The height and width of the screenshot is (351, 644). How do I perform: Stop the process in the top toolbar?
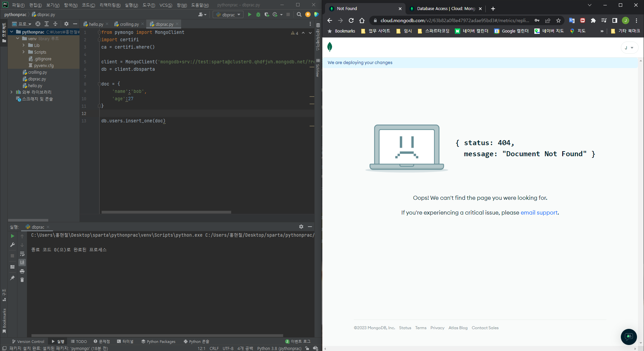tap(288, 14)
